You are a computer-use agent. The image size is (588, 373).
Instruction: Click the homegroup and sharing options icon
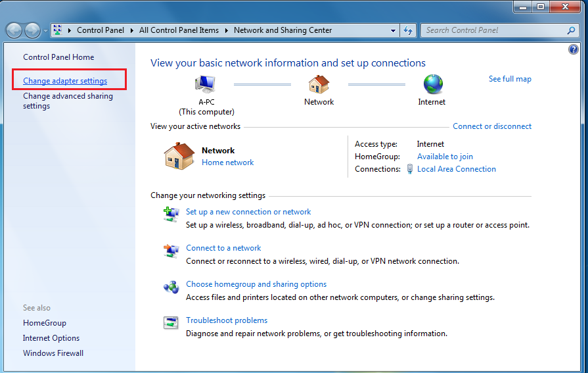(x=171, y=287)
